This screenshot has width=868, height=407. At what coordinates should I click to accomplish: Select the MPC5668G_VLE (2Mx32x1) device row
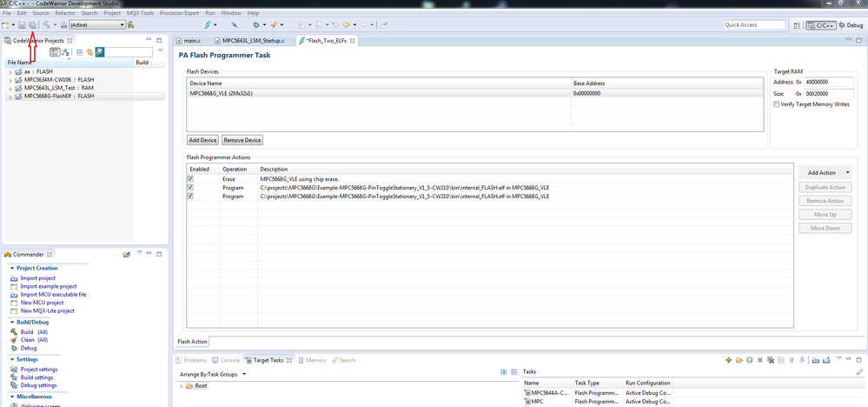[x=475, y=94]
